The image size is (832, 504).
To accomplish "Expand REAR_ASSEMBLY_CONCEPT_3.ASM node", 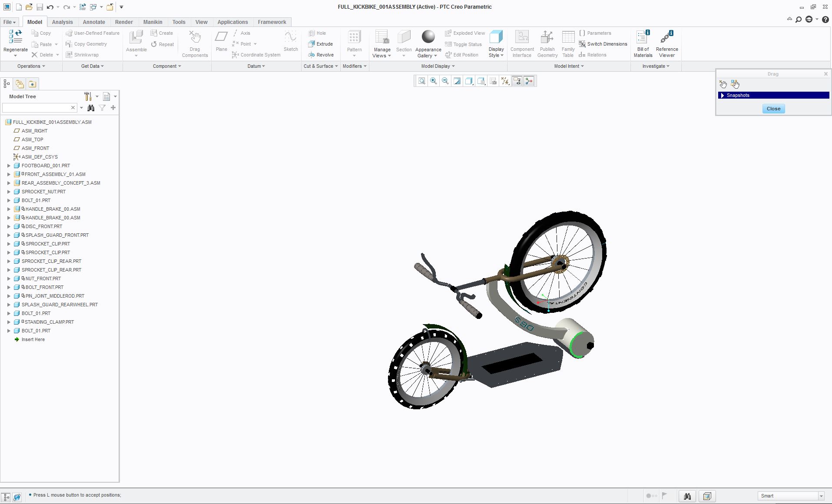I will tap(9, 183).
